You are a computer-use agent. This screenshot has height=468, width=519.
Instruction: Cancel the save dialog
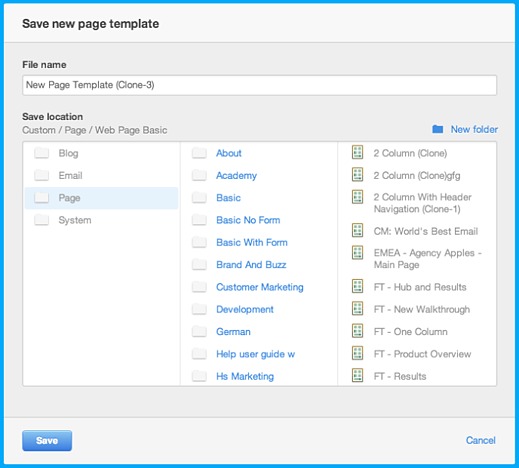click(x=481, y=440)
